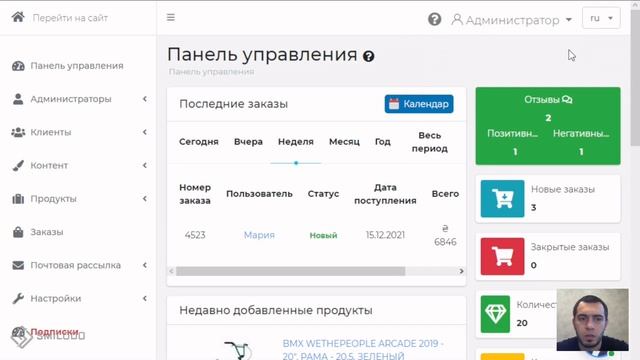Click the Администраторы person icon
The width and height of the screenshot is (640, 360).
point(18,99)
